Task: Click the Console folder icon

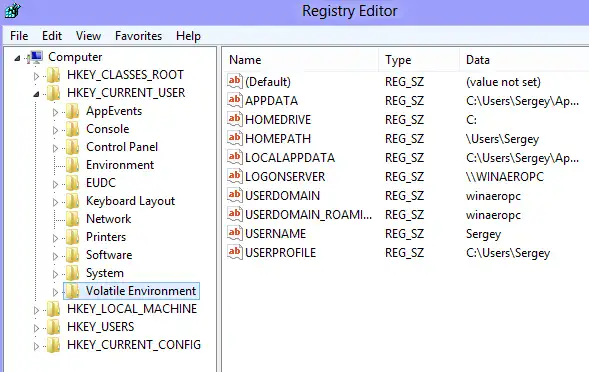Action: coord(72,129)
